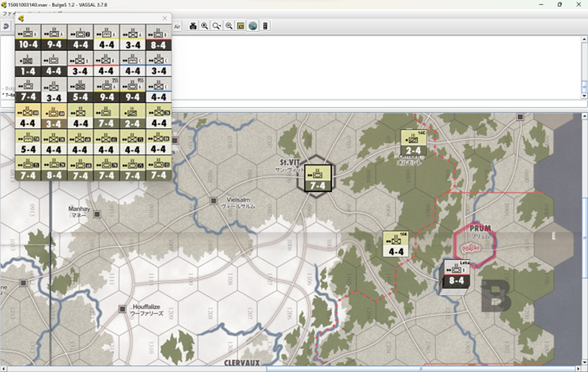Click the Vielsalm map label
Screen dimensions: 588x372
coord(238,200)
